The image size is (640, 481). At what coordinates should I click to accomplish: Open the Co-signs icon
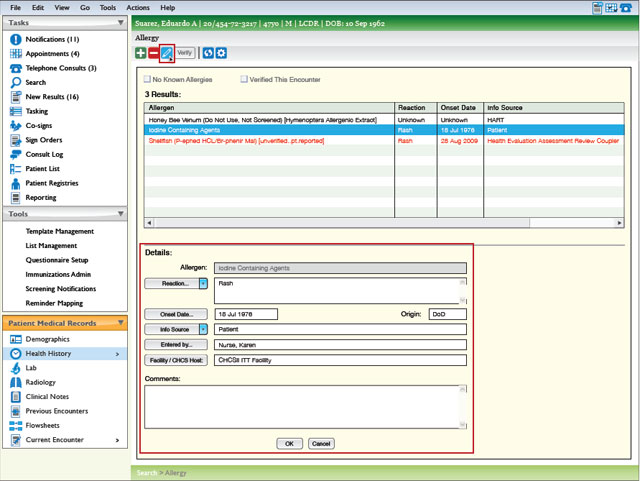16,125
